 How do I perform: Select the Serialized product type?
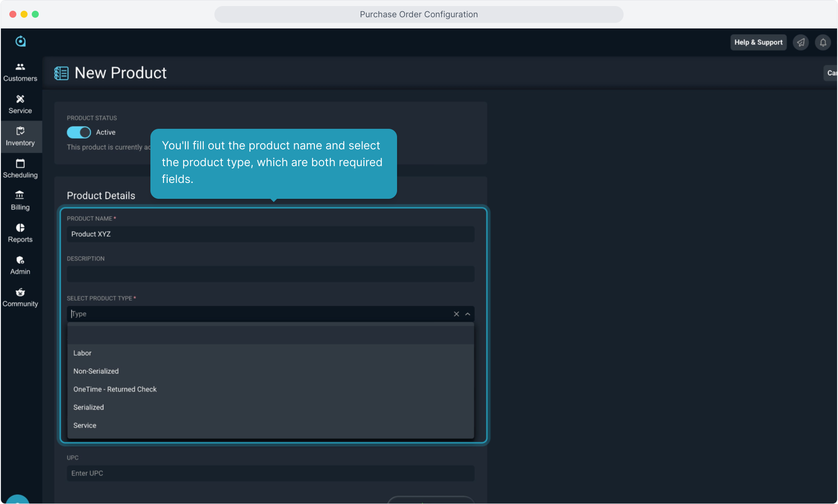88,407
